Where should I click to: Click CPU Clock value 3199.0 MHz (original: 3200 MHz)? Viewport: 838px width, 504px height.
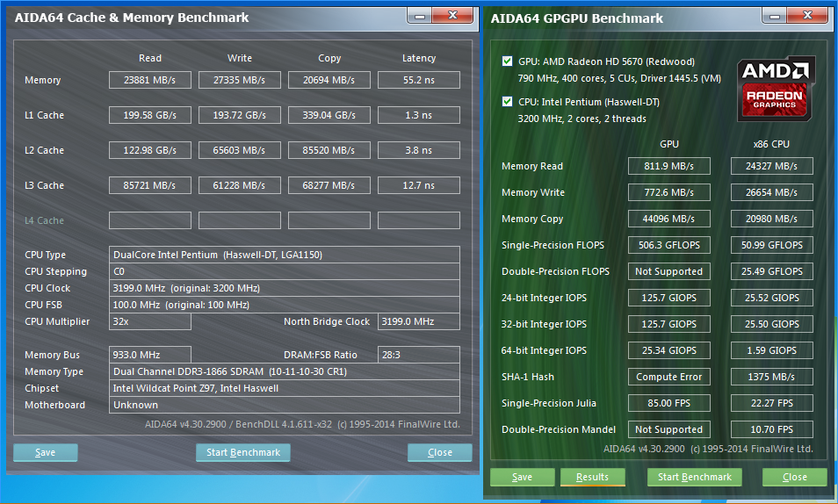(285, 288)
